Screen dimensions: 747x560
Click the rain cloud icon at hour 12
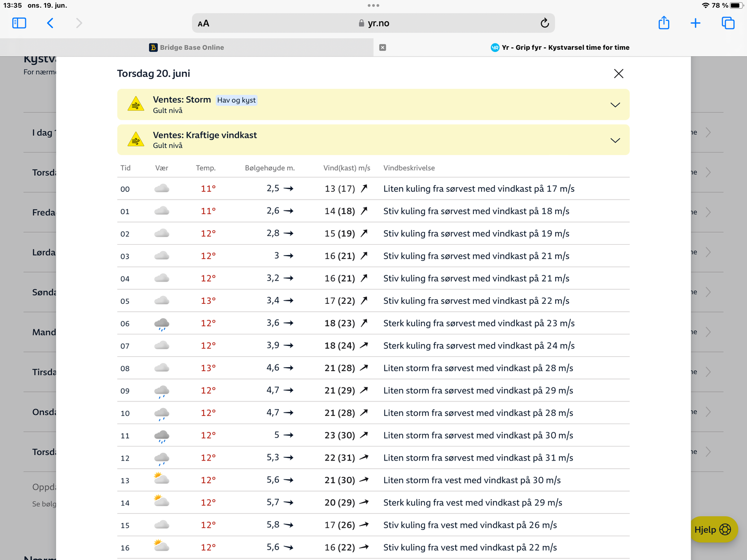tap(162, 459)
